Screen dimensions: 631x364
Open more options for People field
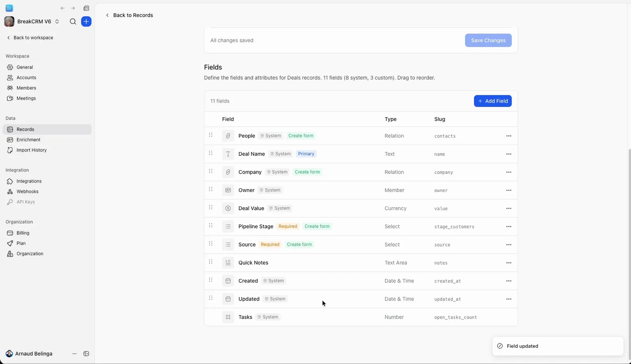pyautogui.click(x=509, y=136)
